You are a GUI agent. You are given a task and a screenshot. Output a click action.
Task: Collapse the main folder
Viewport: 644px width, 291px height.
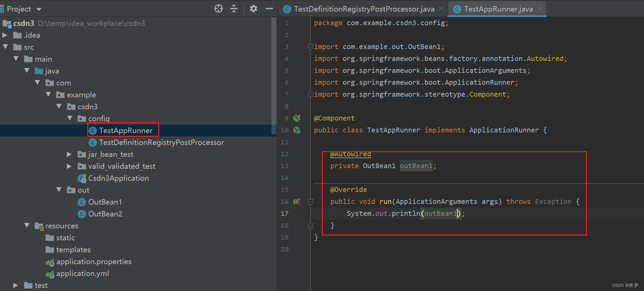pyautogui.click(x=16, y=59)
